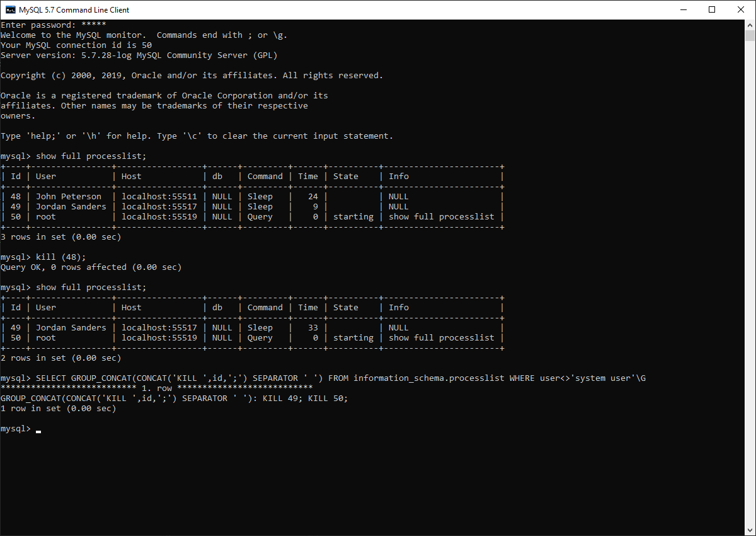This screenshot has height=536, width=756.
Task: Minimize the MySQL Command Line Client window
Action: tap(683, 9)
